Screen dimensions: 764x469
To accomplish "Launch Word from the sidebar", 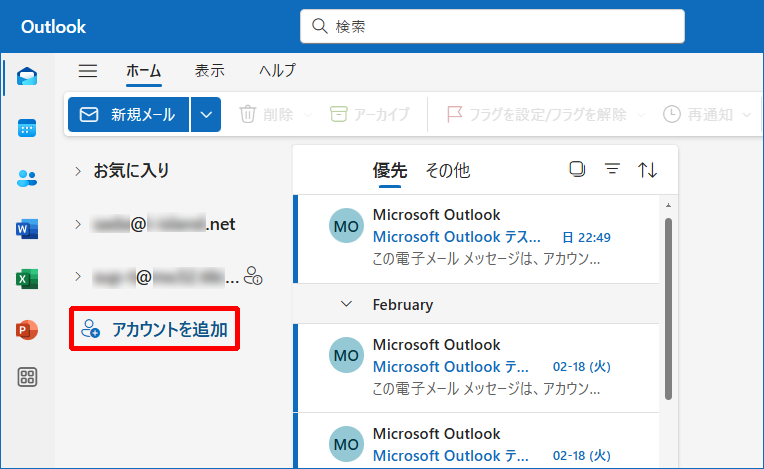I will [x=27, y=229].
